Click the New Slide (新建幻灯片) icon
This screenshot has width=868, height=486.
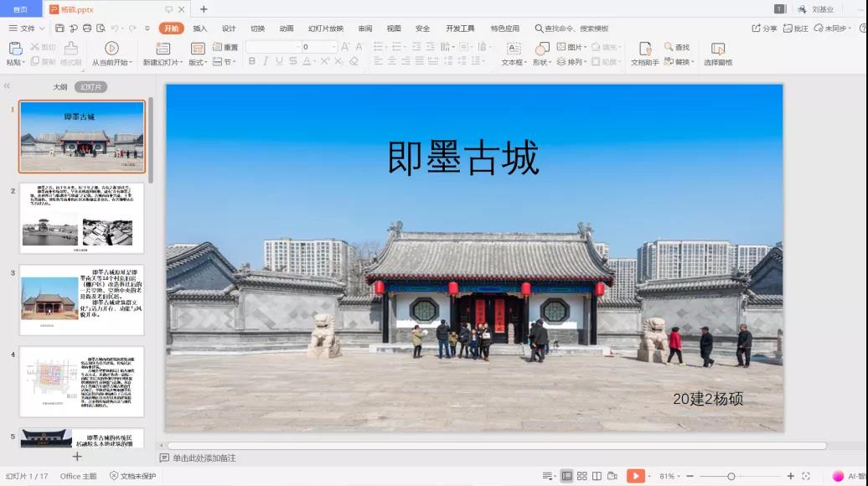coord(160,49)
